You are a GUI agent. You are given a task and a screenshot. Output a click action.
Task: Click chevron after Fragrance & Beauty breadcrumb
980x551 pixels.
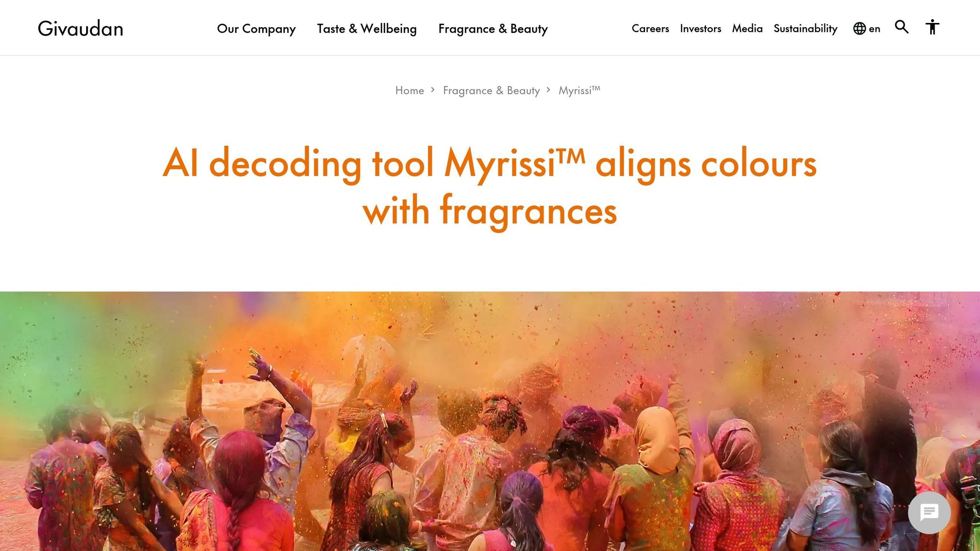[x=548, y=90]
